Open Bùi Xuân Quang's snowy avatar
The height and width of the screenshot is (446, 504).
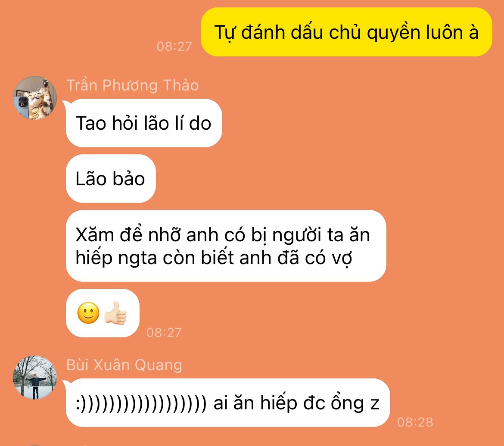(x=35, y=377)
